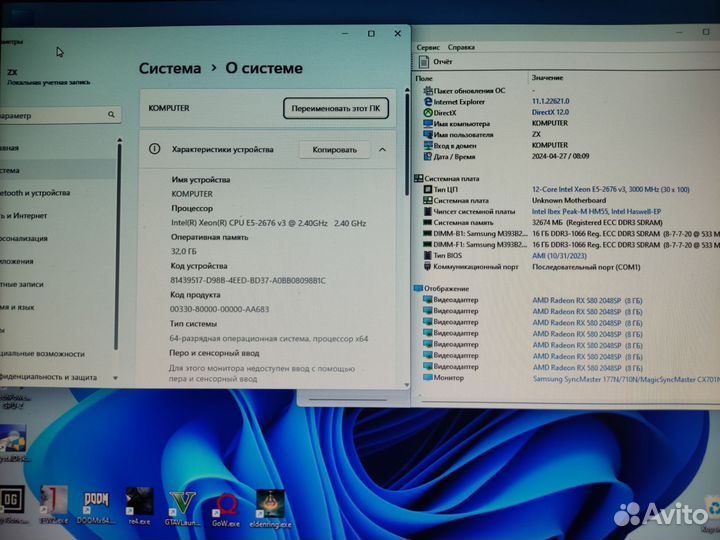The image size is (720, 540).
Task: Open Конфиденциальность и защита section
Action: (48, 377)
